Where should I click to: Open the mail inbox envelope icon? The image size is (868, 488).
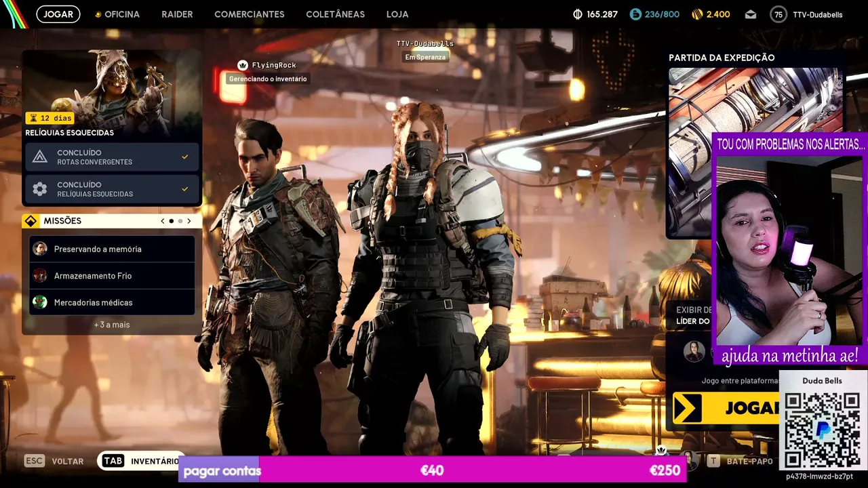tap(751, 14)
